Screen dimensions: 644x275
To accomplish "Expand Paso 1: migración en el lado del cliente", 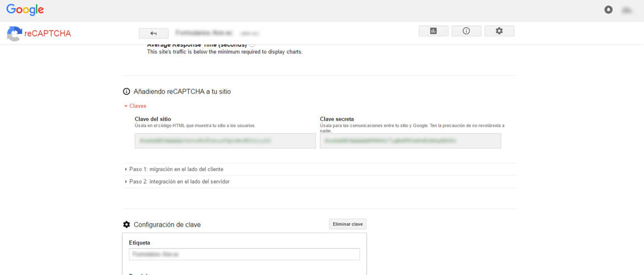I will click(176, 169).
